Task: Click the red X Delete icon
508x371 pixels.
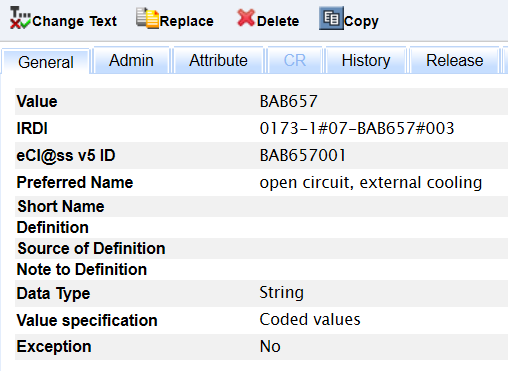Action: click(246, 18)
